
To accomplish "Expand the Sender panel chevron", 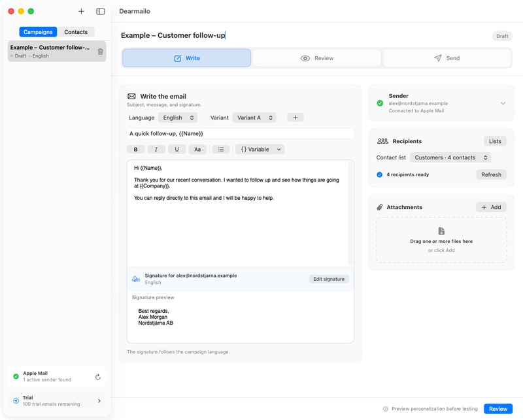I will [x=503, y=103].
